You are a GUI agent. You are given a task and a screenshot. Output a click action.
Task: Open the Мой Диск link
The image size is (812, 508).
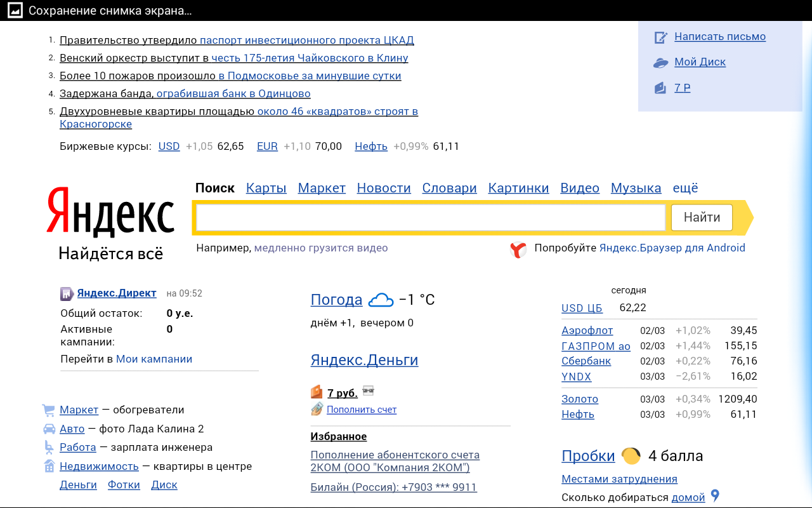tap(700, 62)
